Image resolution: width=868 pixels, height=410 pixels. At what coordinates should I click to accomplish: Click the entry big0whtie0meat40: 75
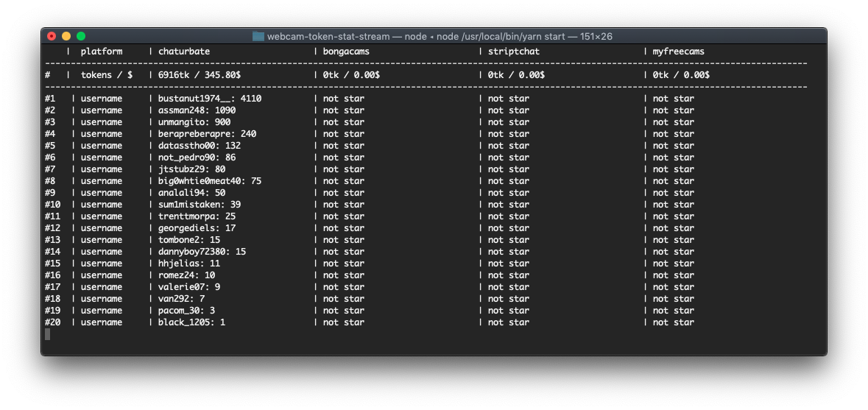[210, 181]
